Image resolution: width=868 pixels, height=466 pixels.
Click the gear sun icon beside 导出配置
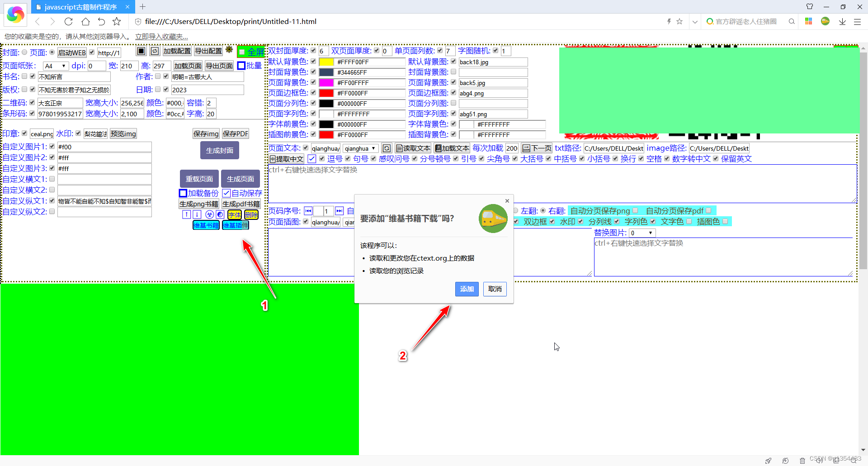229,50
